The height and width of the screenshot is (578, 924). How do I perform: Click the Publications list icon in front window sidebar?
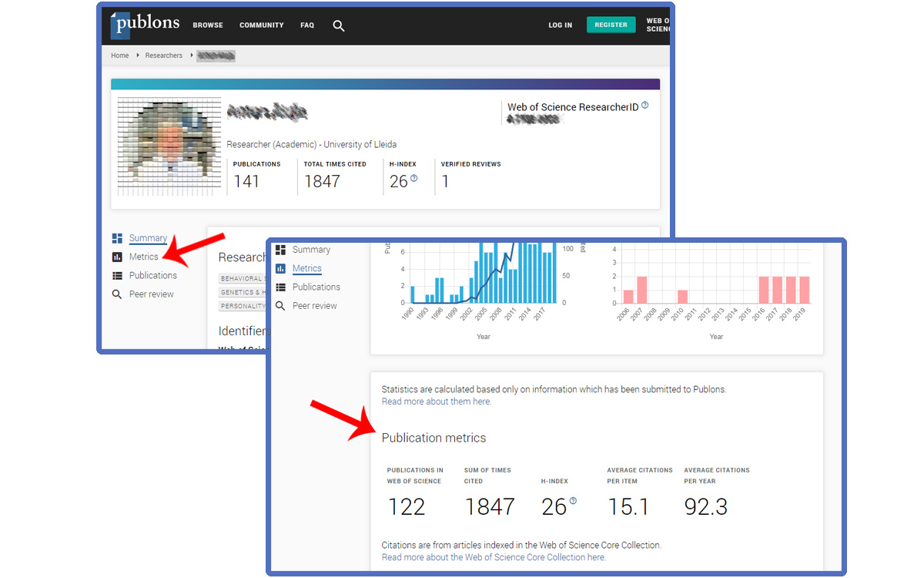click(280, 287)
